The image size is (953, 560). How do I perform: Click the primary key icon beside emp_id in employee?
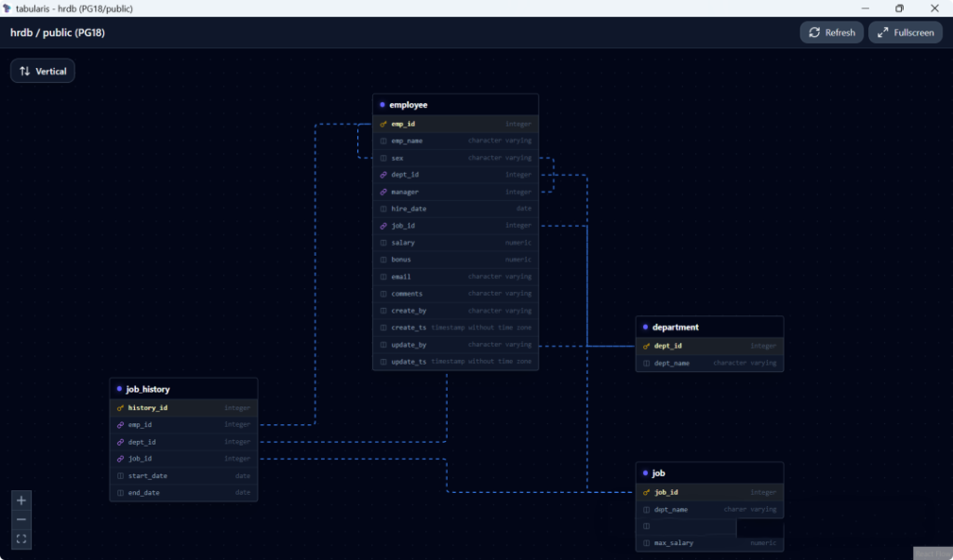(x=383, y=124)
